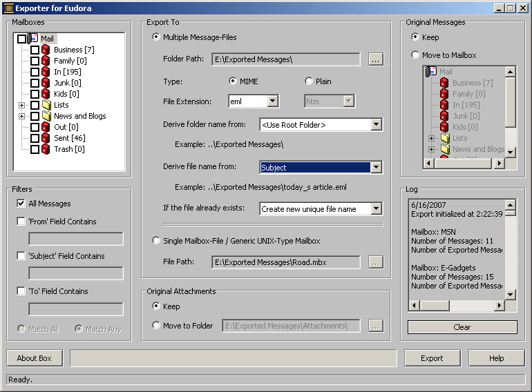This screenshot has width=532, height=392.
Task: Click the red In mailbox icon
Action: click(x=46, y=72)
